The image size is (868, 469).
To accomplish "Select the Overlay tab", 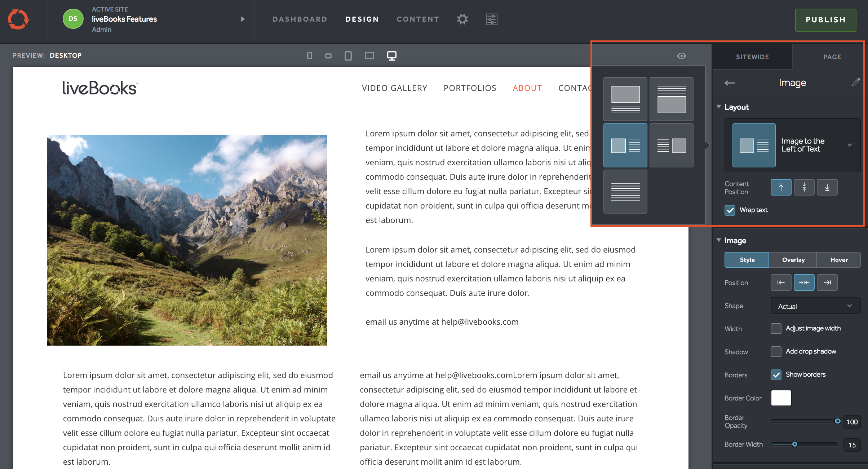I will point(793,260).
